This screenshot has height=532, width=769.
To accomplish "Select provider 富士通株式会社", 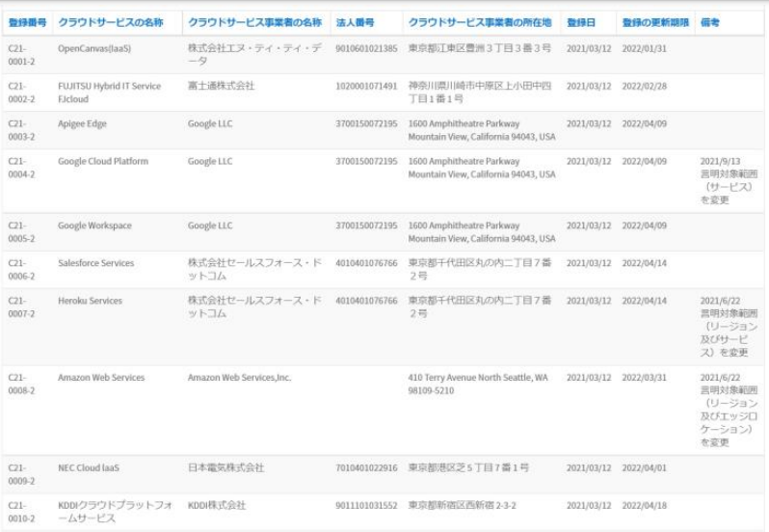I will 222,86.
